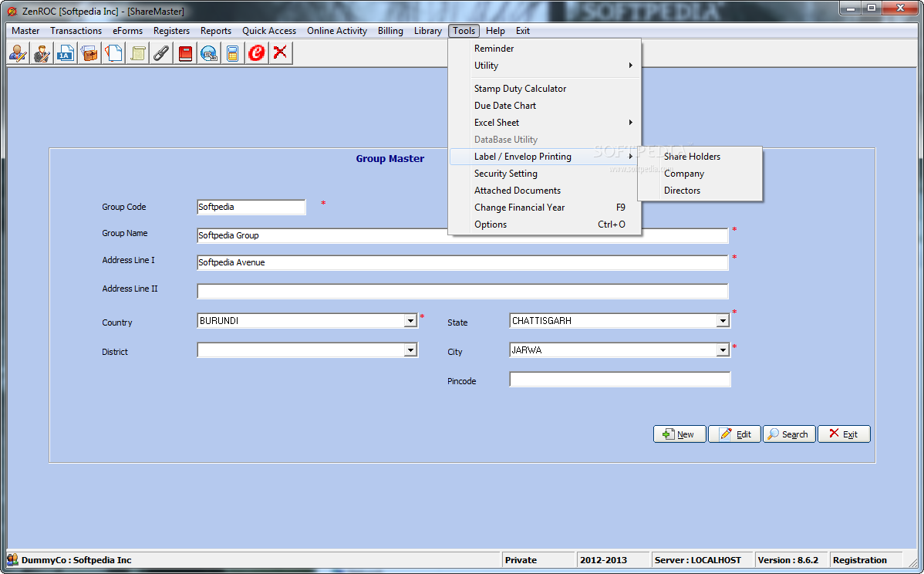Click the Pincode input field

point(620,380)
